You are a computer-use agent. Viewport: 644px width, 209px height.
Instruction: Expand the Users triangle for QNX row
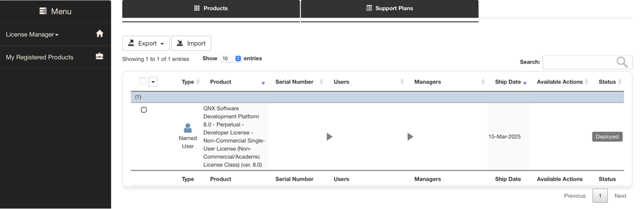(x=329, y=136)
